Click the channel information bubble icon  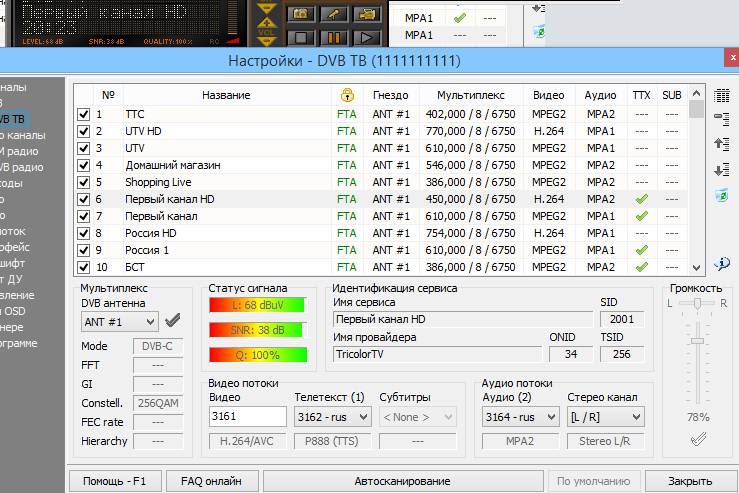pyautogui.click(x=722, y=263)
